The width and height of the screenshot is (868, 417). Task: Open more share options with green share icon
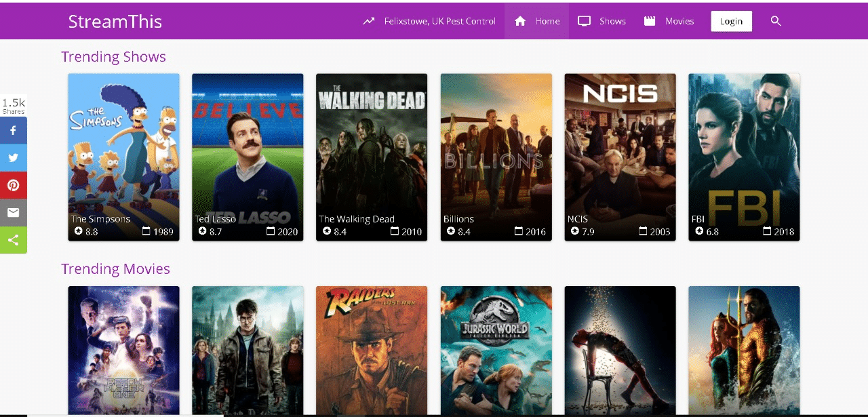point(14,239)
